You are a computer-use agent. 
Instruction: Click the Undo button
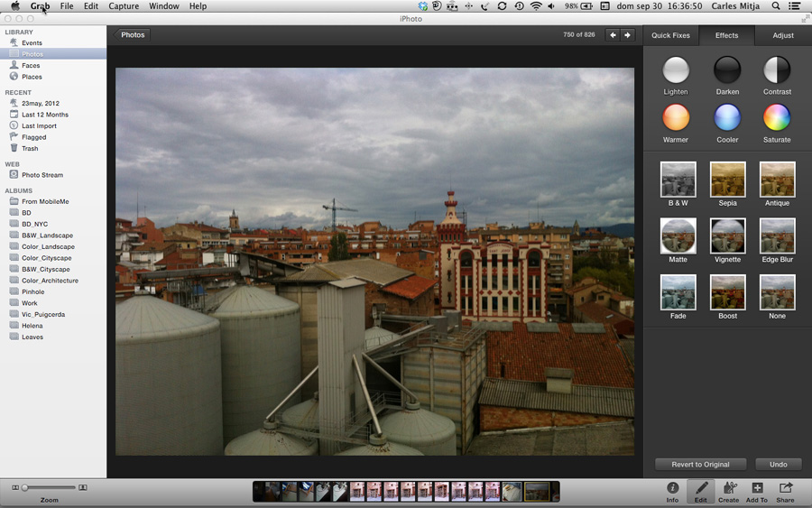(779, 465)
